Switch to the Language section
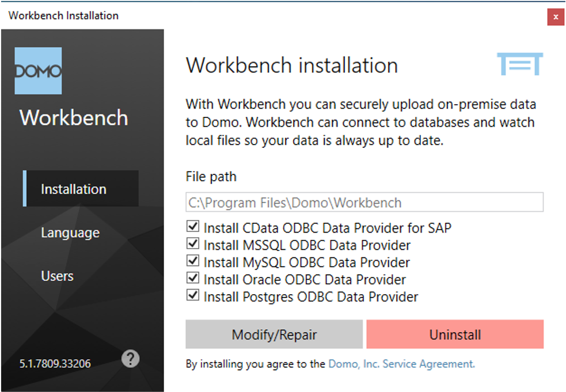This screenshot has width=566, height=392. pyautogui.click(x=70, y=233)
